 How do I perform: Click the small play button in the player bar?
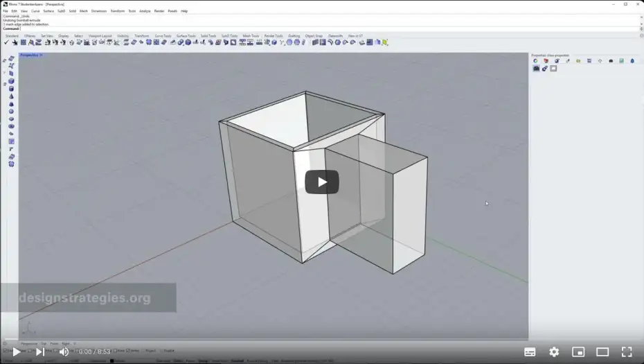coord(17,352)
